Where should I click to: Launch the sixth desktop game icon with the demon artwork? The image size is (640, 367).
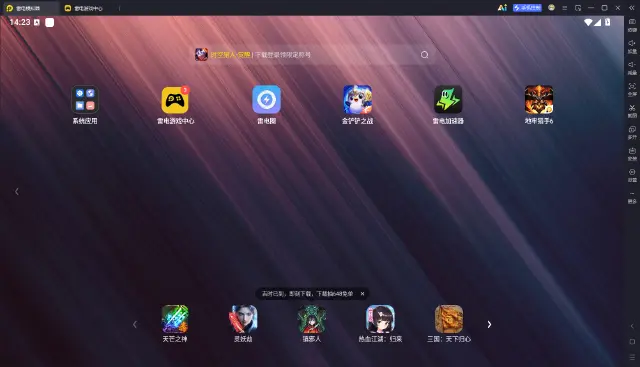(x=539, y=99)
